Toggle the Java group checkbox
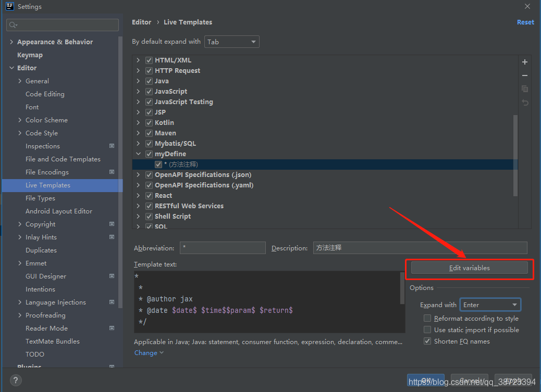 point(149,81)
